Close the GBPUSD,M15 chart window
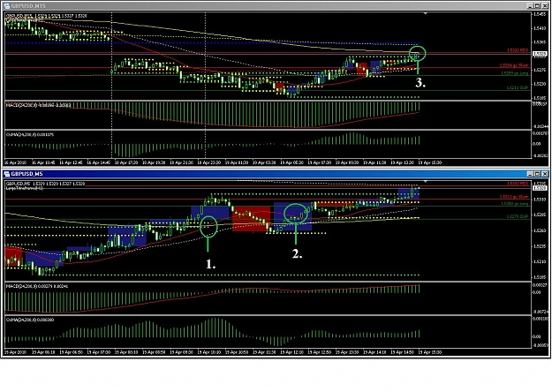552x392 pixels. [x=545, y=6]
